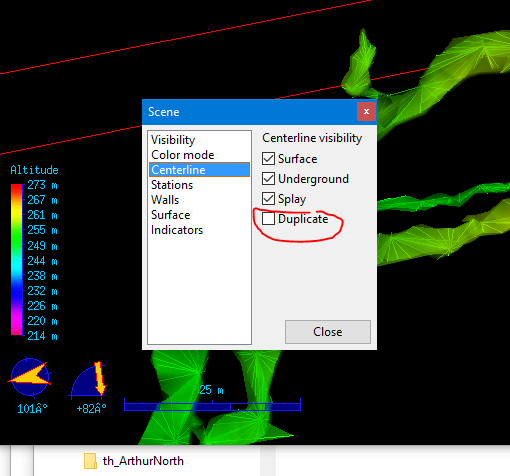Uncheck the Surface centerline checkbox
This screenshot has height=476, width=510.
(268, 159)
